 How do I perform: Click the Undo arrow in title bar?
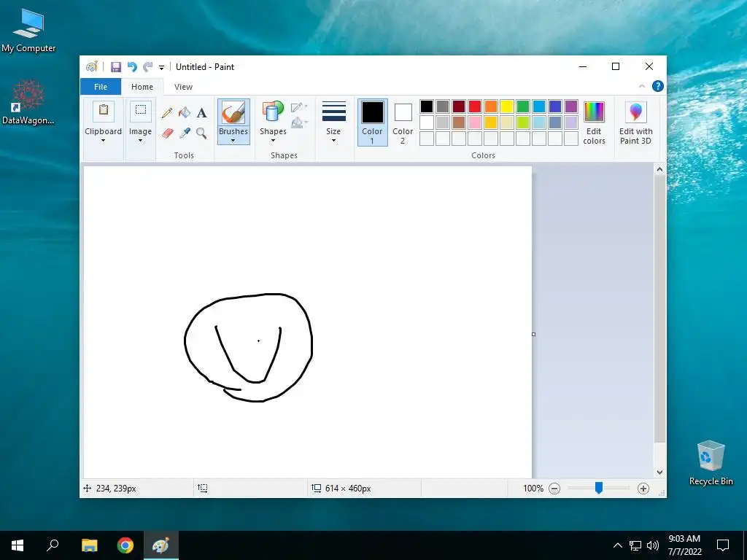point(132,67)
